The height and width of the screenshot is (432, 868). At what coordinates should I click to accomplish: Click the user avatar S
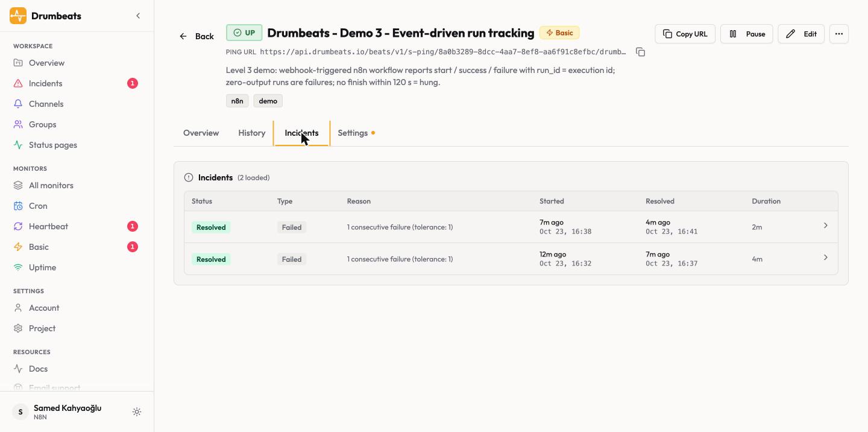pyautogui.click(x=20, y=412)
